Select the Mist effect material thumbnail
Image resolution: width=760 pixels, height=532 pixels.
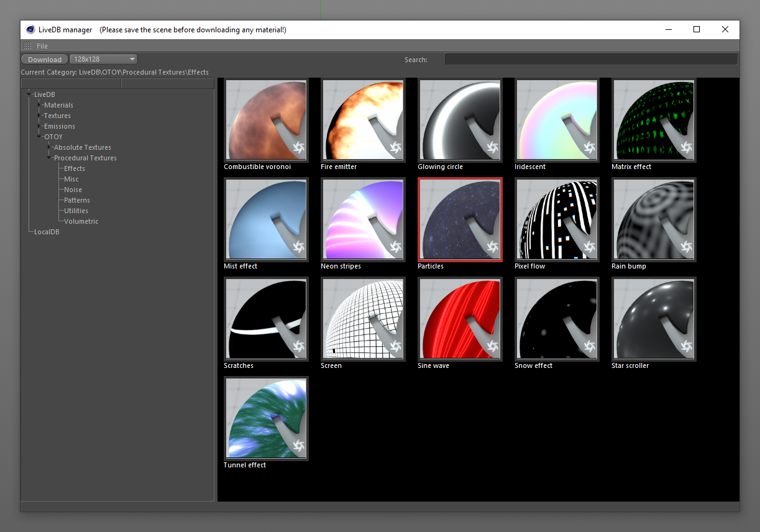pyautogui.click(x=266, y=219)
